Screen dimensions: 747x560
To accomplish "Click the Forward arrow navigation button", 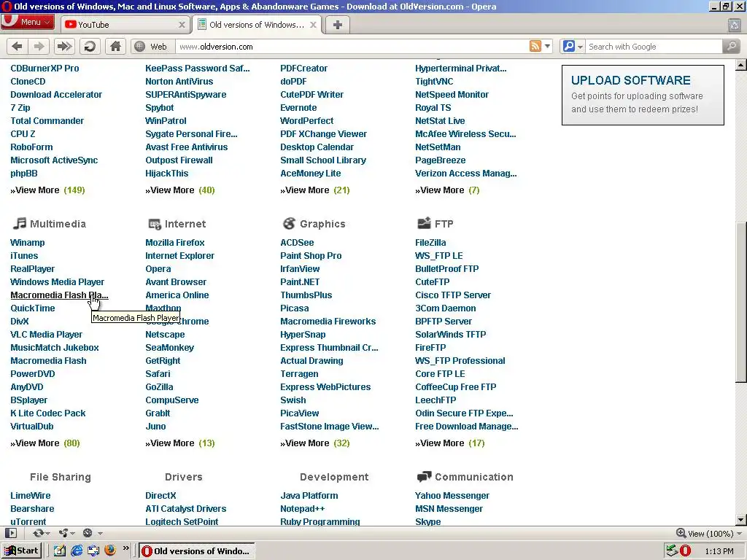I will tap(39, 46).
